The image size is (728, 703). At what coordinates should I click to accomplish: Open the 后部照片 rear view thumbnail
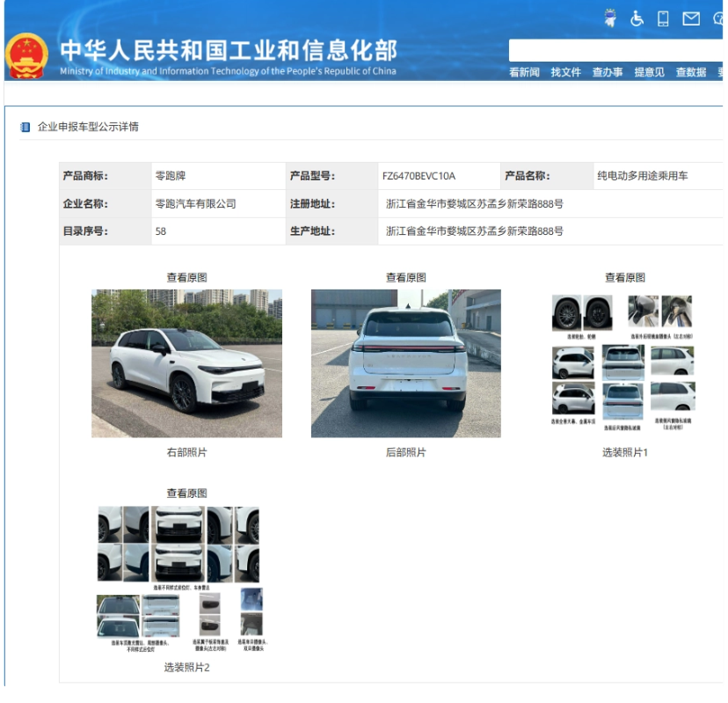click(406, 363)
